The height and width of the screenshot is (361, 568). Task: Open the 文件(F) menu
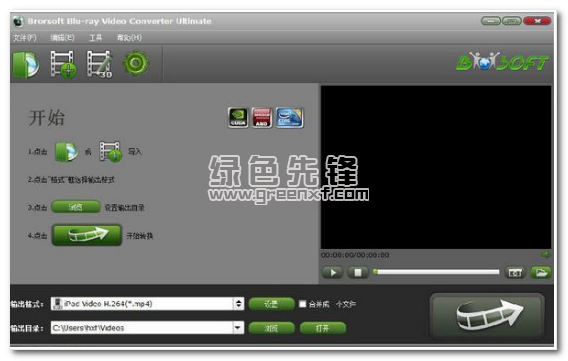click(25, 38)
